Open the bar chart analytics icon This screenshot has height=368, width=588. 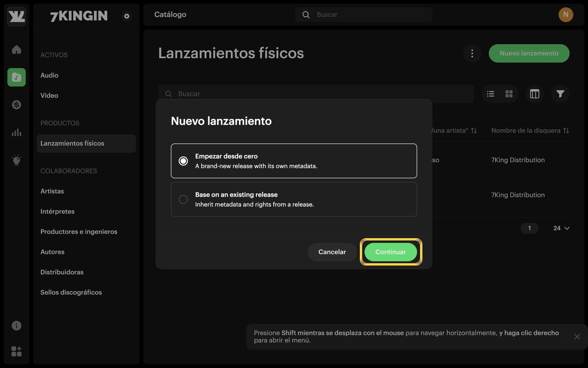(16, 132)
